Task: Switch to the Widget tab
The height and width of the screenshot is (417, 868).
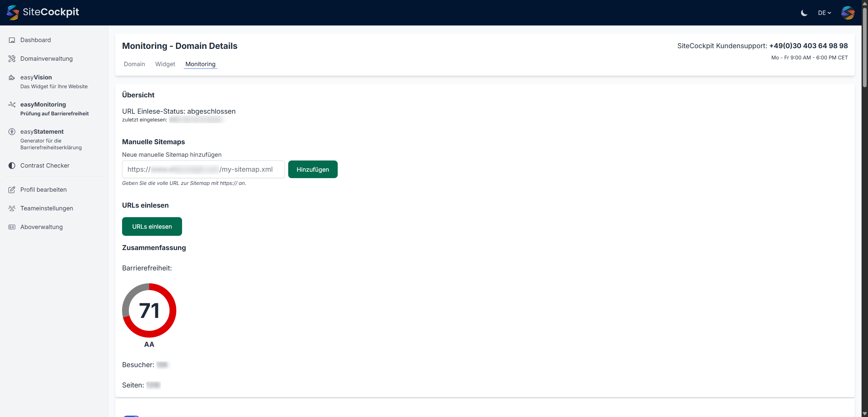Action: [165, 64]
